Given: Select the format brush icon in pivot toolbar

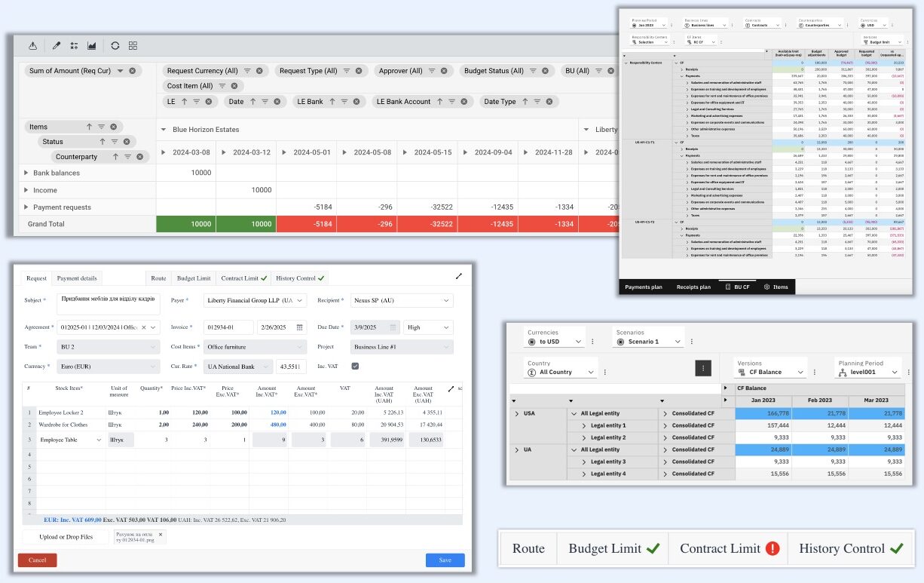Looking at the screenshot, I should 56,45.
